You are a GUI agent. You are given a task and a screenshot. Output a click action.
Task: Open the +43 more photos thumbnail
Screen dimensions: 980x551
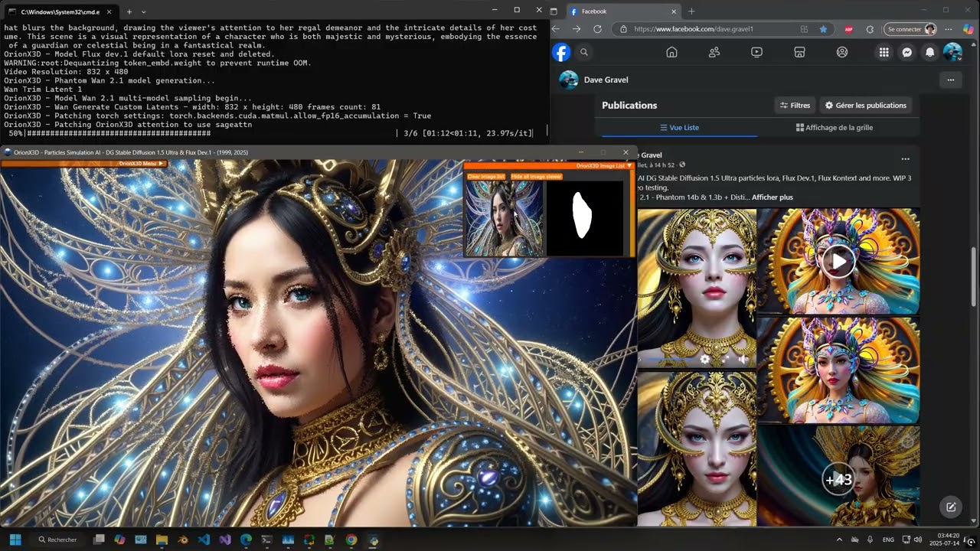tap(838, 476)
